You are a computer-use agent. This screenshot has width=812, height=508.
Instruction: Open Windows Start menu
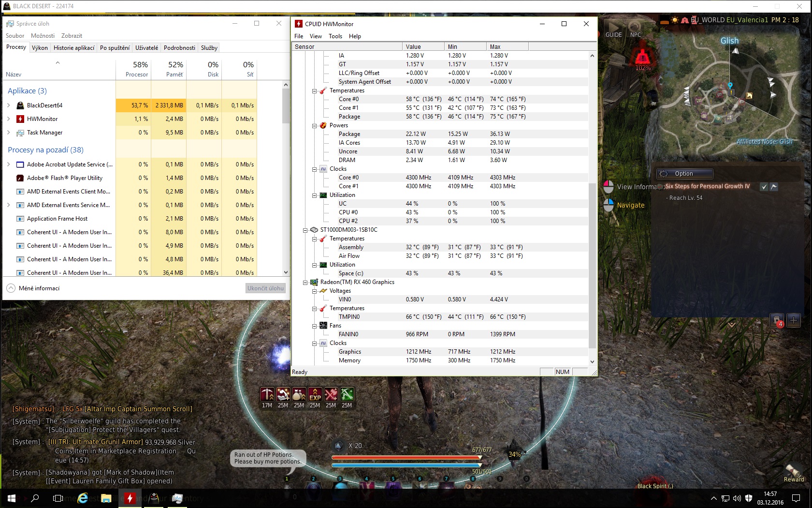point(12,498)
